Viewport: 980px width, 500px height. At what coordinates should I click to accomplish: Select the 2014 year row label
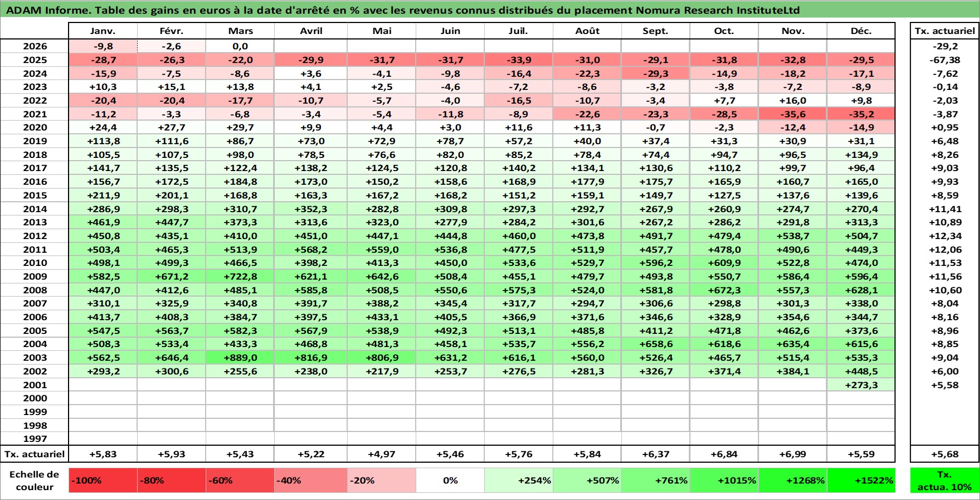click(x=35, y=209)
